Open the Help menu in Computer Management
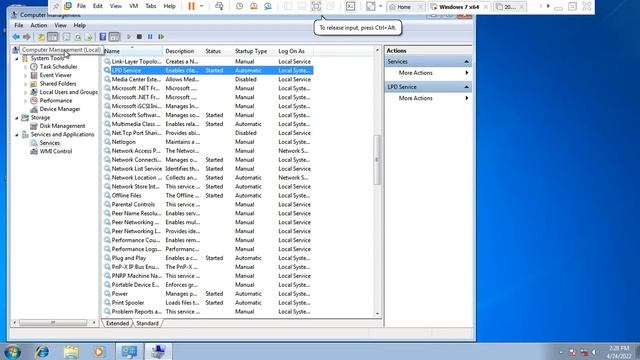 tap(80, 25)
